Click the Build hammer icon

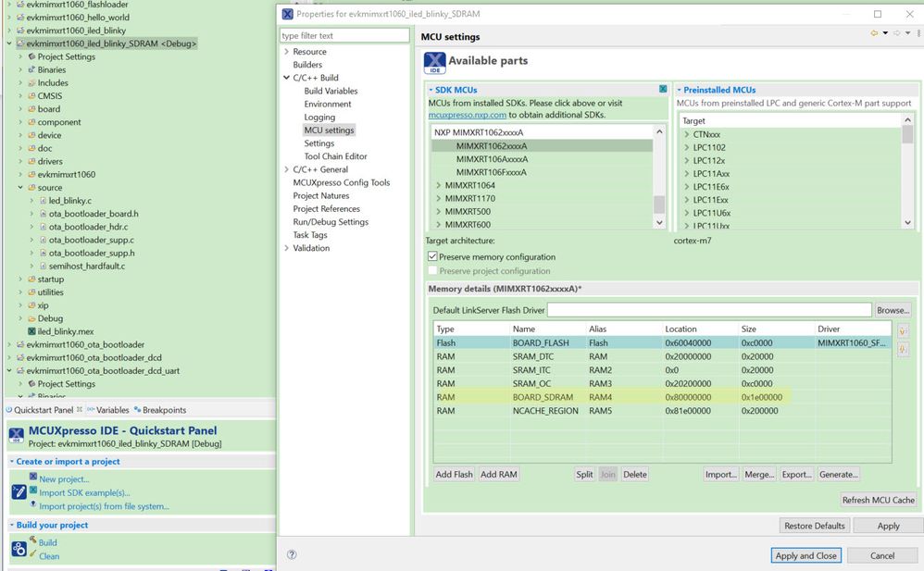tap(32, 541)
